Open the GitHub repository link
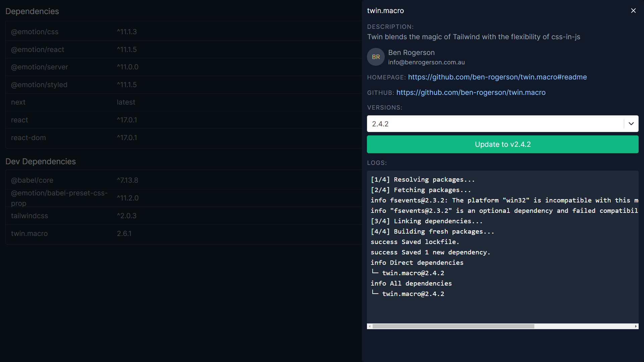 [x=471, y=93]
